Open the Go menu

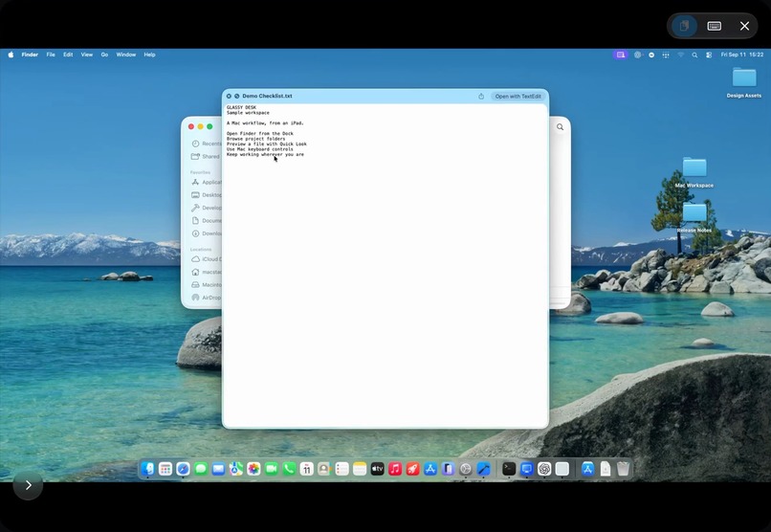(104, 55)
